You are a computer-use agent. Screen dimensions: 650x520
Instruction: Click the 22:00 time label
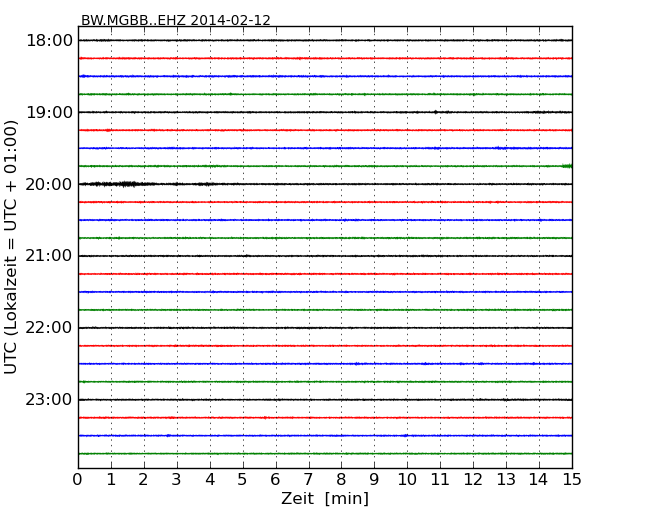[49, 328]
